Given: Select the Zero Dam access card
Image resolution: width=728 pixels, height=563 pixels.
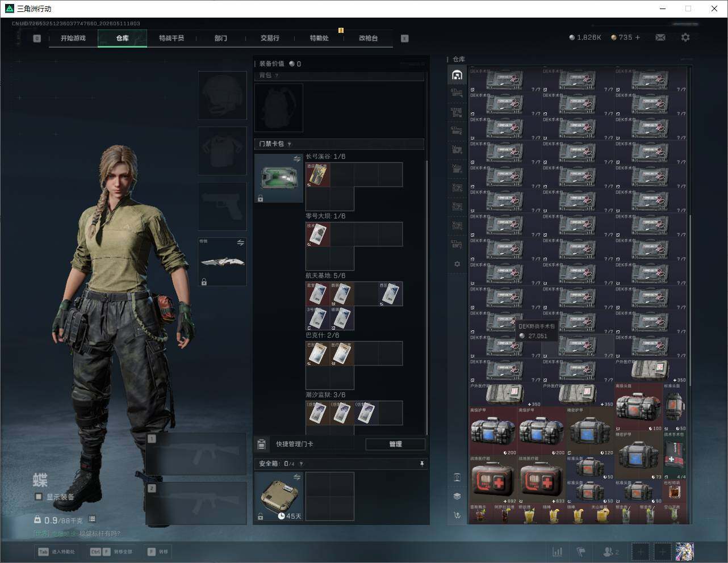Looking at the screenshot, I should (x=318, y=234).
